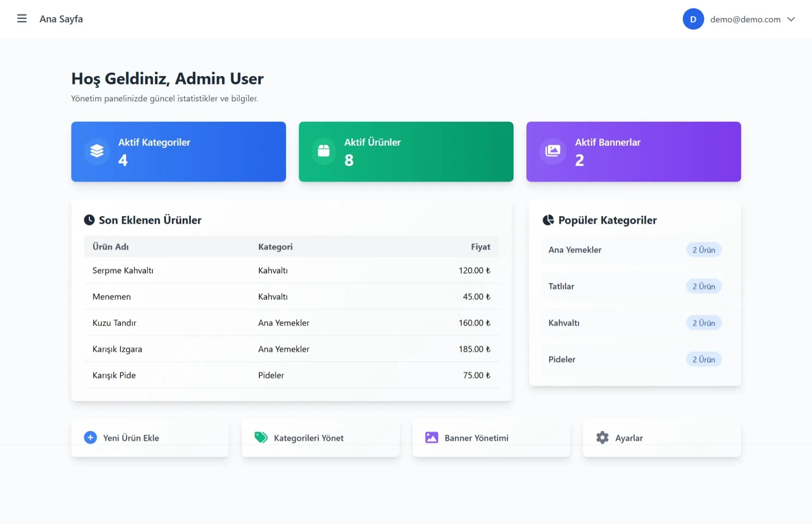Click the Ayarlar gear icon
Screen dimensions: 812x524
602,437
